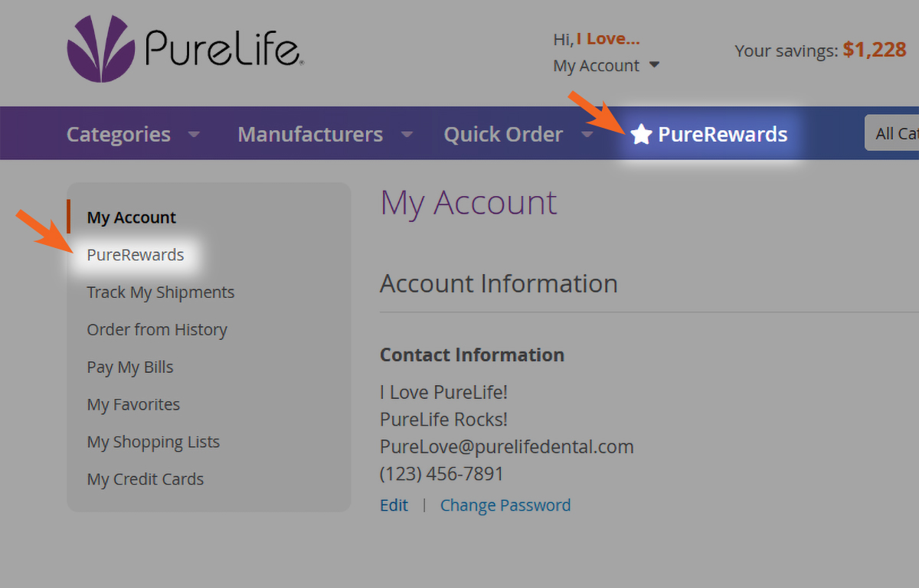Click the PureRewards star icon
Image resolution: width=919 pixels, height=588 pixels.
pyautogui.click(x=641, y=135)
